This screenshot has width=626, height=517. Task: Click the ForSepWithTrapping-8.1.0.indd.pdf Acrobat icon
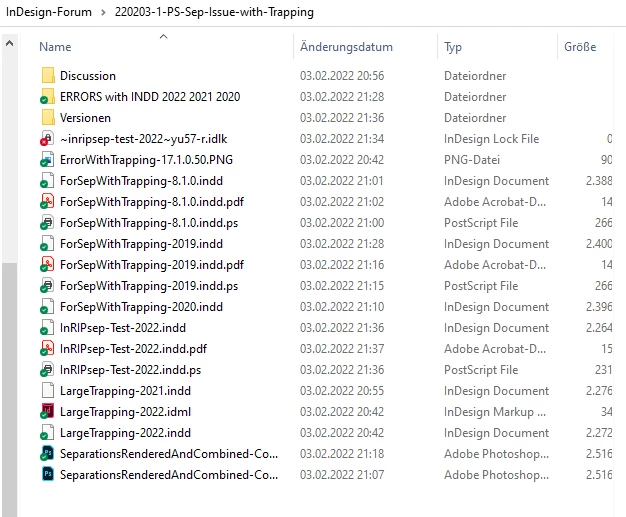[x=48, y=202]
